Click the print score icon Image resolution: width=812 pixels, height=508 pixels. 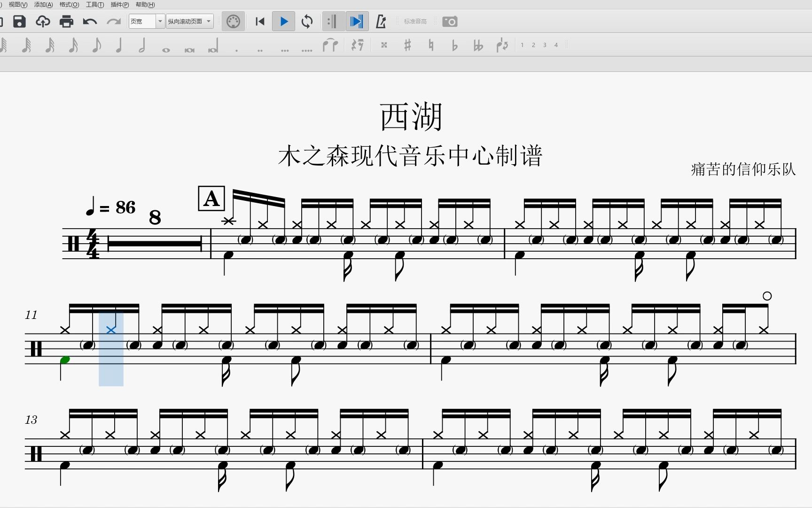[66, 21]
